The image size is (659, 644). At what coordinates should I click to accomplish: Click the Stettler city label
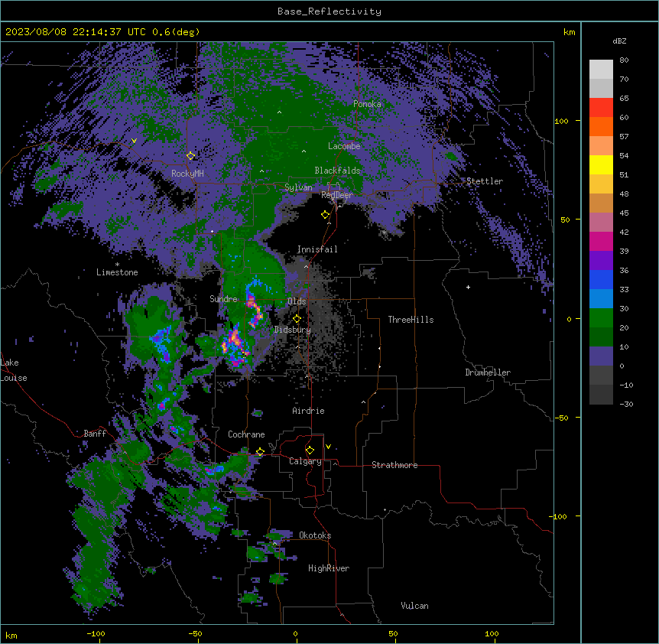point(485,181)
